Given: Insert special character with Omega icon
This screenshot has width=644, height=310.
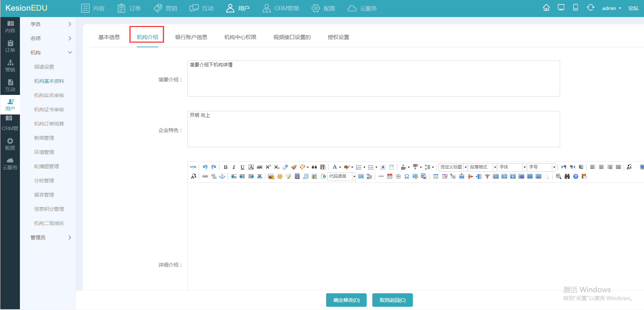Looking at the screenshot, I should [407, 177].
